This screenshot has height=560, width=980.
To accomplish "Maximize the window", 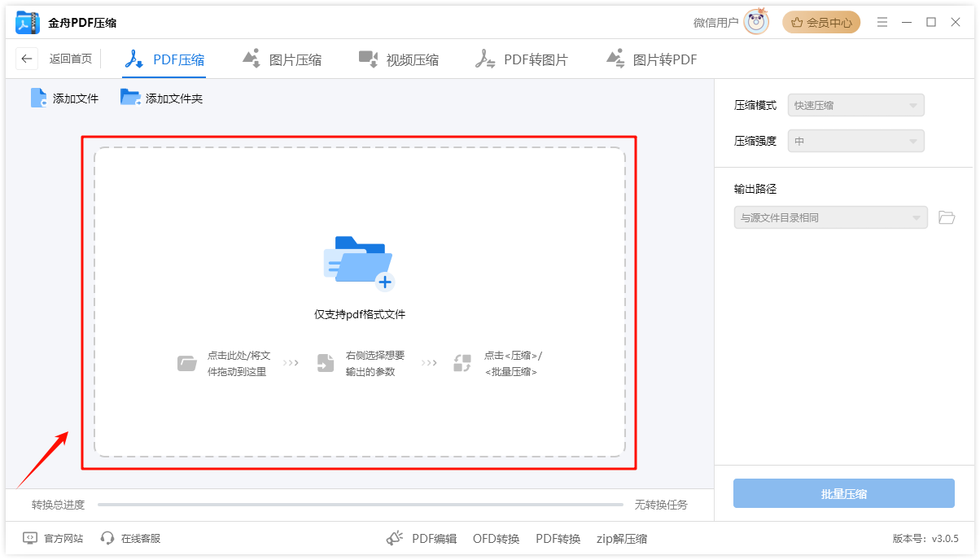I will tap(931, 23).
